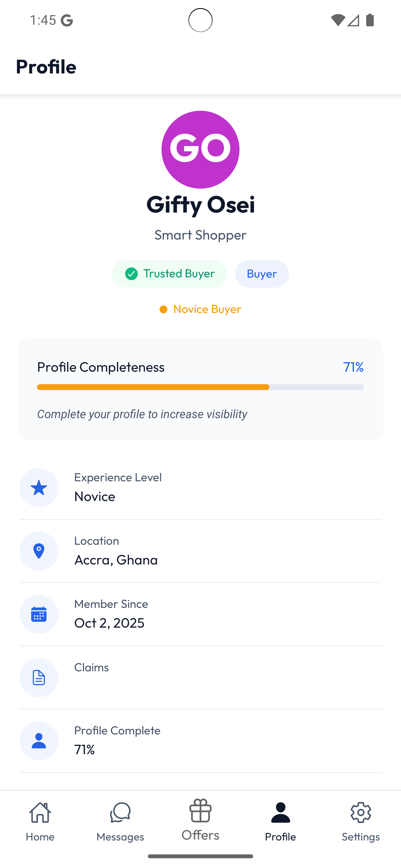Tap the GO profile avatar
The height and width of the screenshot is (868, 401).
pyautogui.click(x=200, y=150)
